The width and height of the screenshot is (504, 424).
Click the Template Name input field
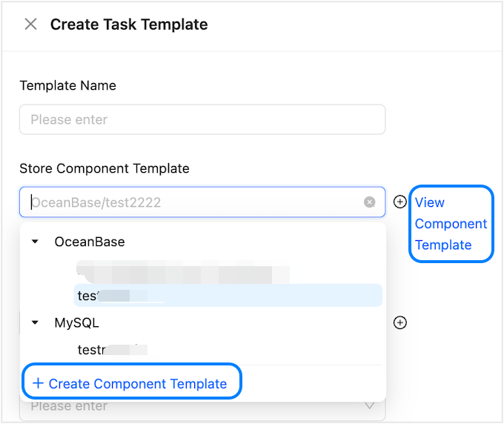tap(202, 119)
